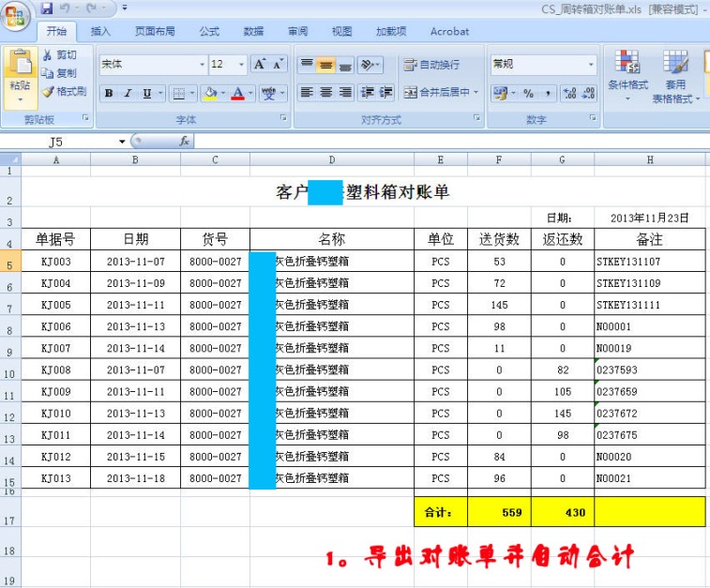Screen dimensions: 710x588
Task: Save the workbook from quick access toolbar
Action: click(47, 8)
